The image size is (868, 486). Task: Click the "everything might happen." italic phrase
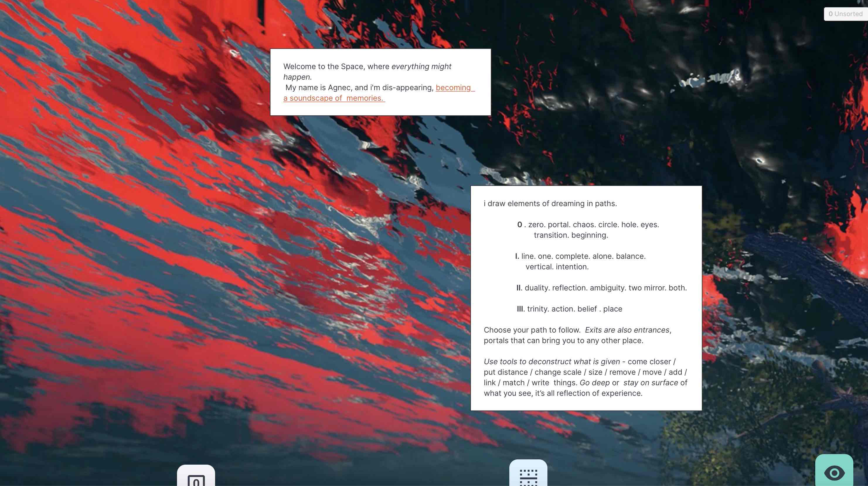tap(367, 72)
